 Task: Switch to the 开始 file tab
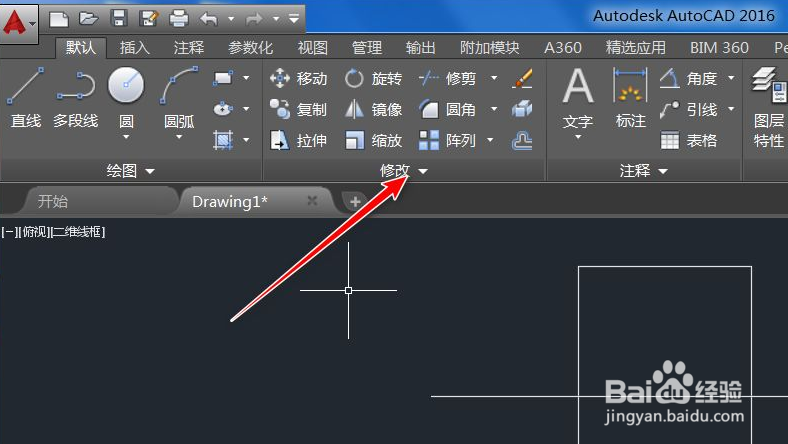[x=53, y=202]
